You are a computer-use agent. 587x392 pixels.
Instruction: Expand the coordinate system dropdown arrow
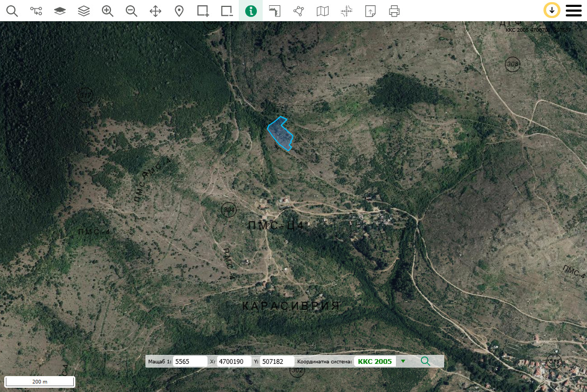pos(403,361)
